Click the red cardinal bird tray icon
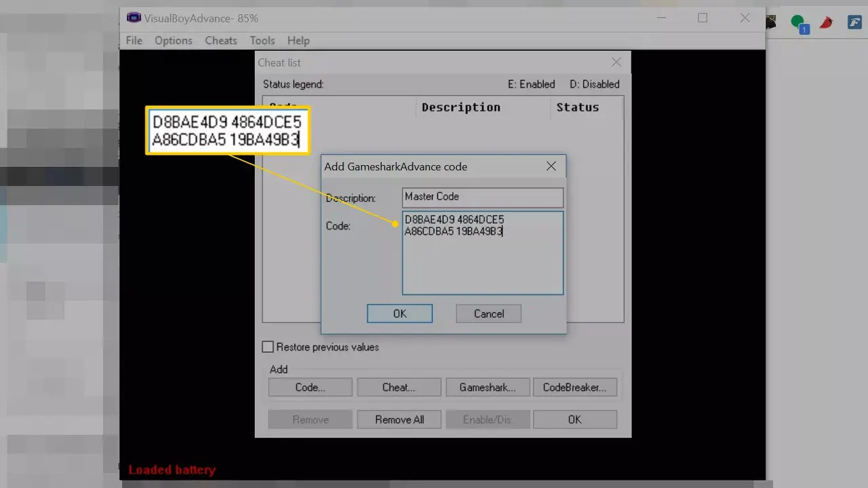 [x=826, y=22]
